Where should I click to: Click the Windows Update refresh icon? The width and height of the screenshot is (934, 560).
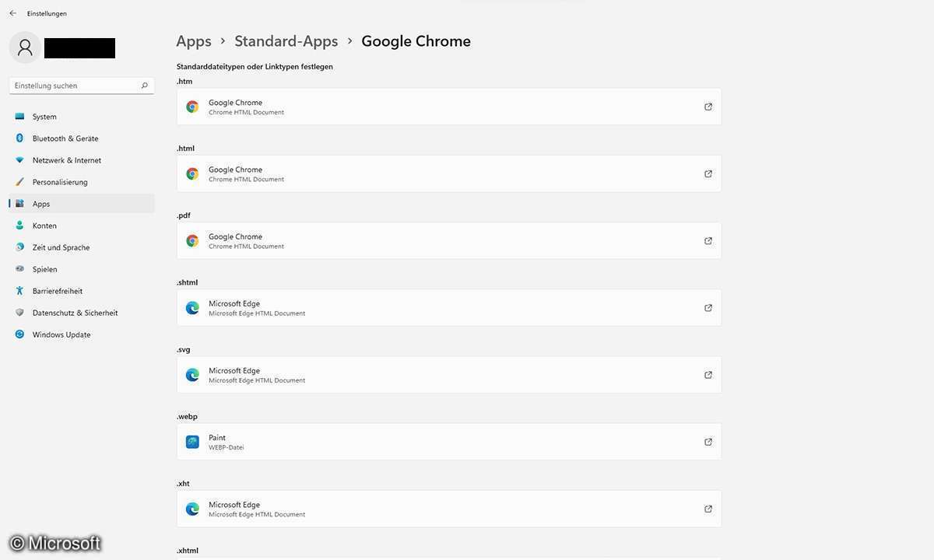tap(19, 334)
